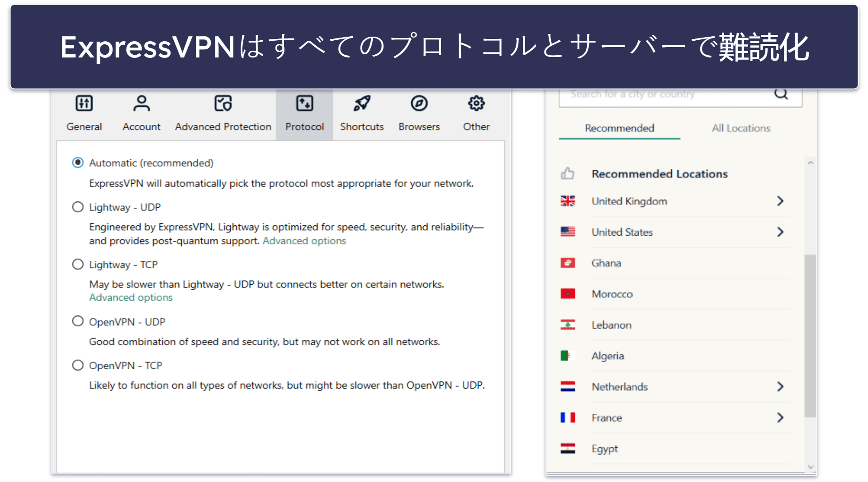Choose the Netherlands location name
The height and width of the screenshot is (482, 868).
620,387
